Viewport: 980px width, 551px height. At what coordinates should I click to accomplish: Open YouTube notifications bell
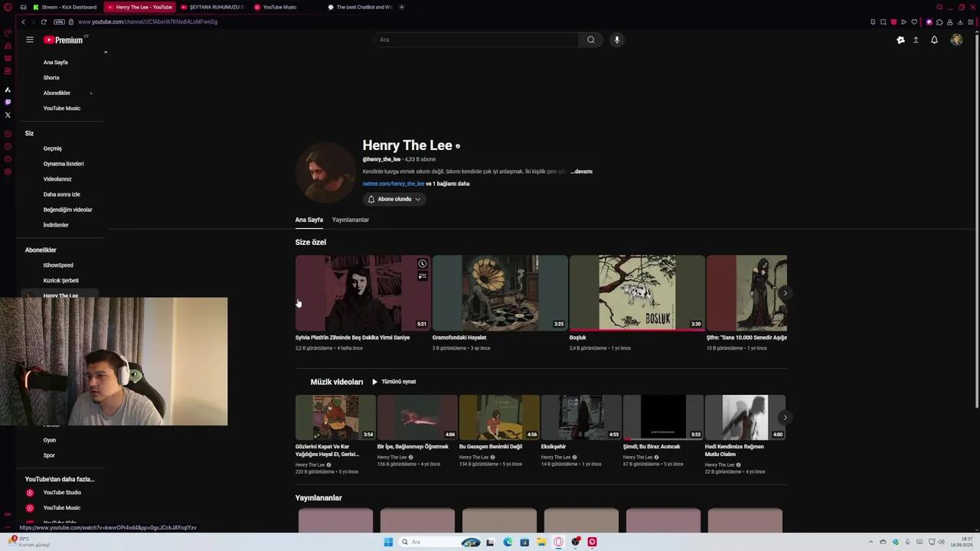click(x=934, y=40)
